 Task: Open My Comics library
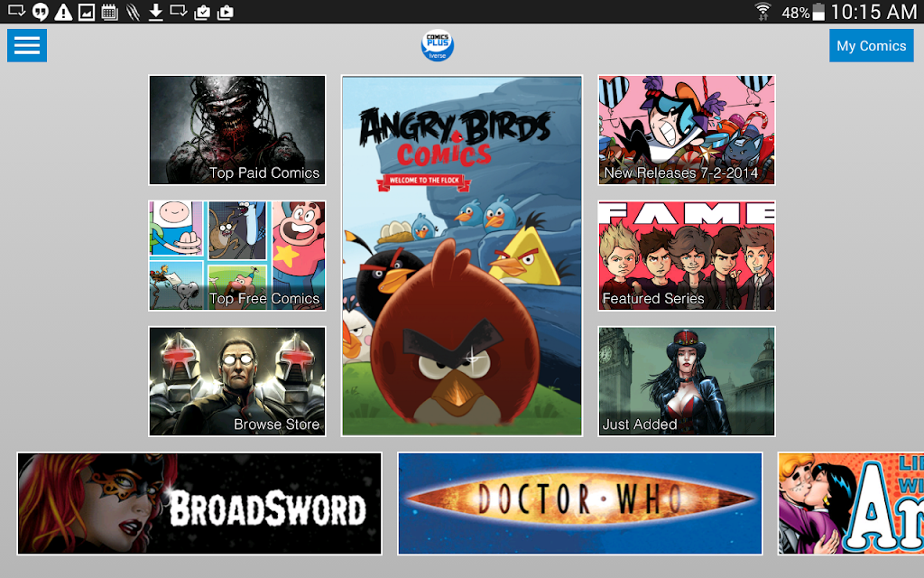(x=872, y=45)
